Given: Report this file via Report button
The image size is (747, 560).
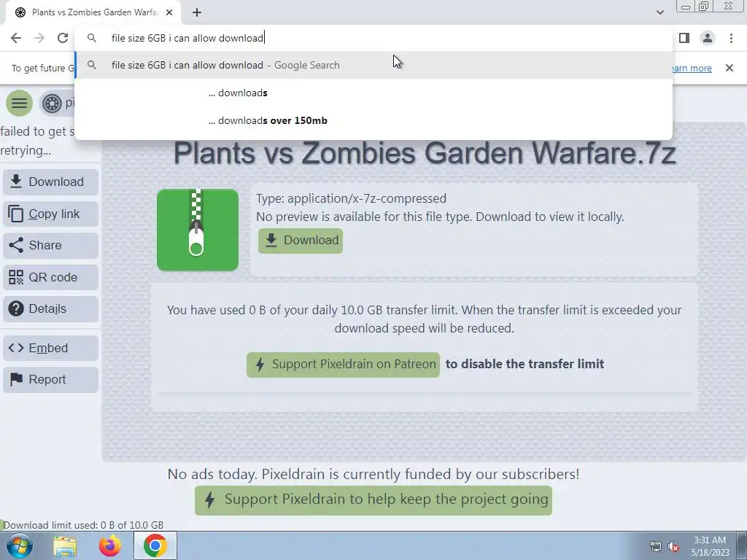Looking at the screenshot, I should (x=50, y=379).
